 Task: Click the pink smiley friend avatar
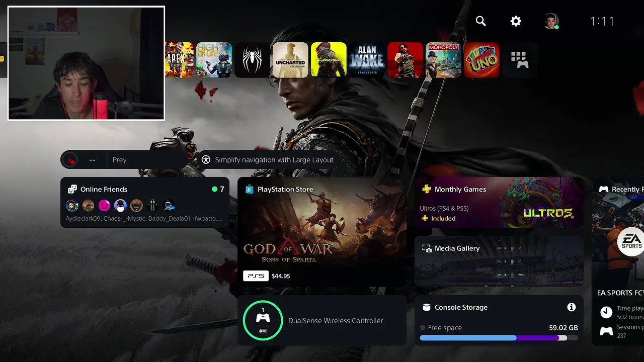pos(104,205)
